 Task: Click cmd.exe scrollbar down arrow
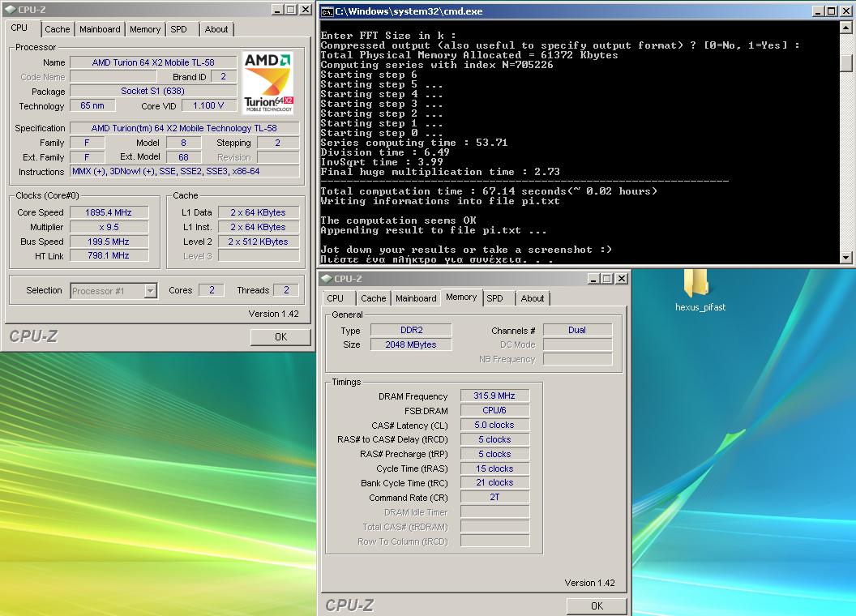846,257
